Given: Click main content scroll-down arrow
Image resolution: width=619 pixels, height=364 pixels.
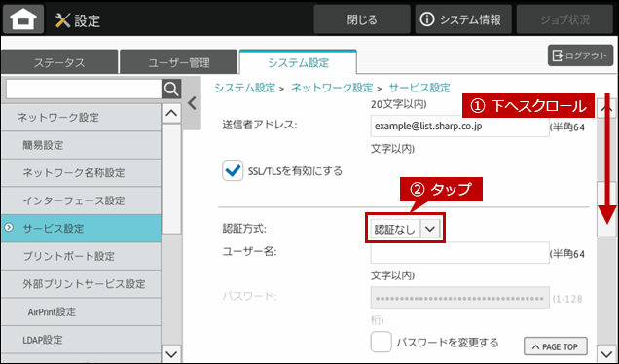Looking at the screenshot, I should 606,353.
